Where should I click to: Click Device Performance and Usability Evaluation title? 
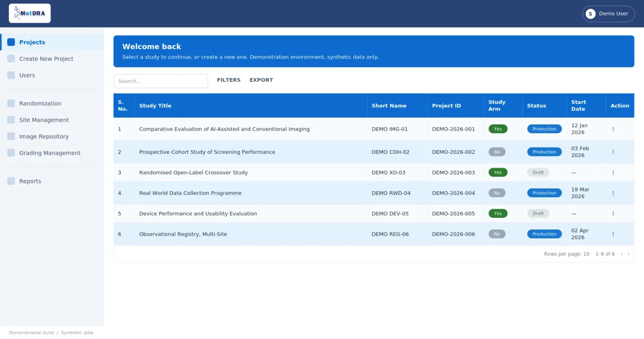click(198, 214)
